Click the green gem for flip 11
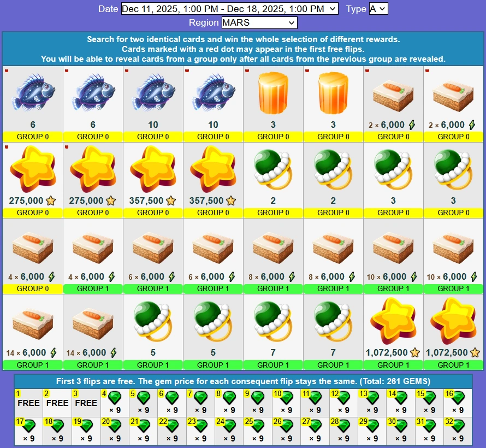 pyautogui.click(x=315, y=398)
